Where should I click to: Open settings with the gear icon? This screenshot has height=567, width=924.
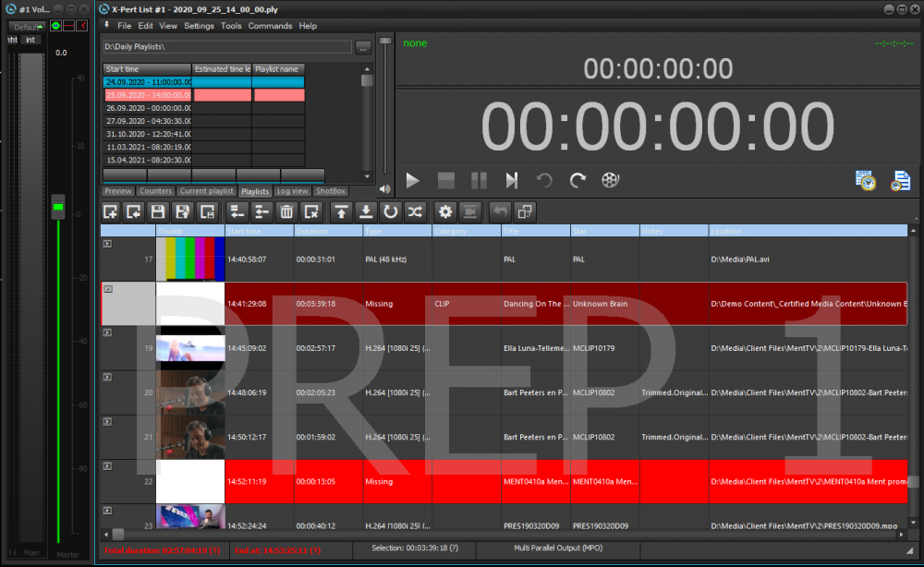446,211
